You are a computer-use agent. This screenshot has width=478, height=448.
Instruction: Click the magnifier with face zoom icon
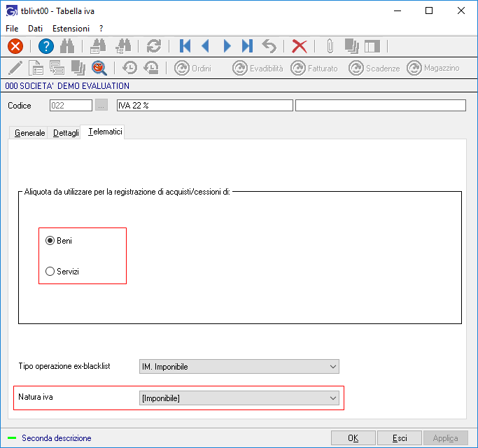point(99,68)
